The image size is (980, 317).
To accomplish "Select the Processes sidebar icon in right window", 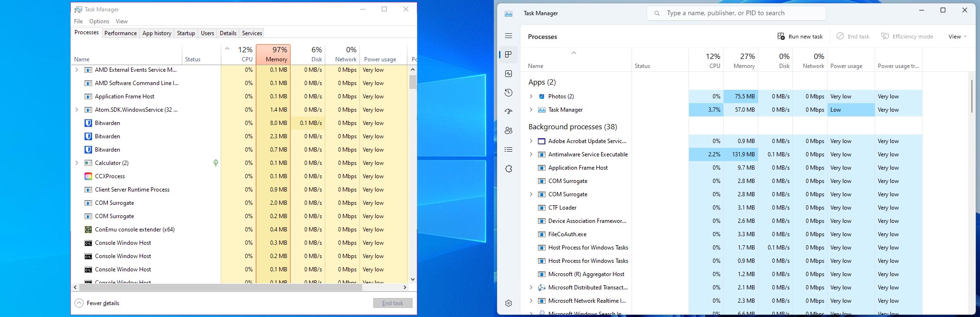I will (x=509, y=55).
